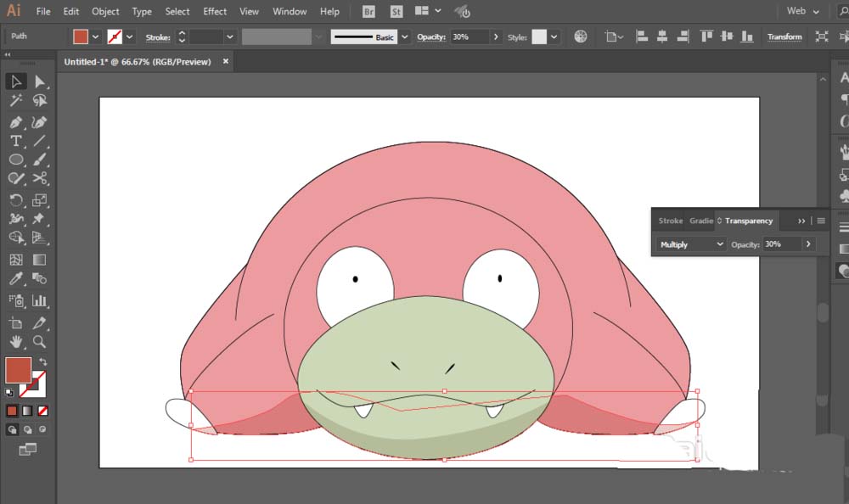
Task: Open stroke color dropdown in control bar
Action: pos(129,36)
